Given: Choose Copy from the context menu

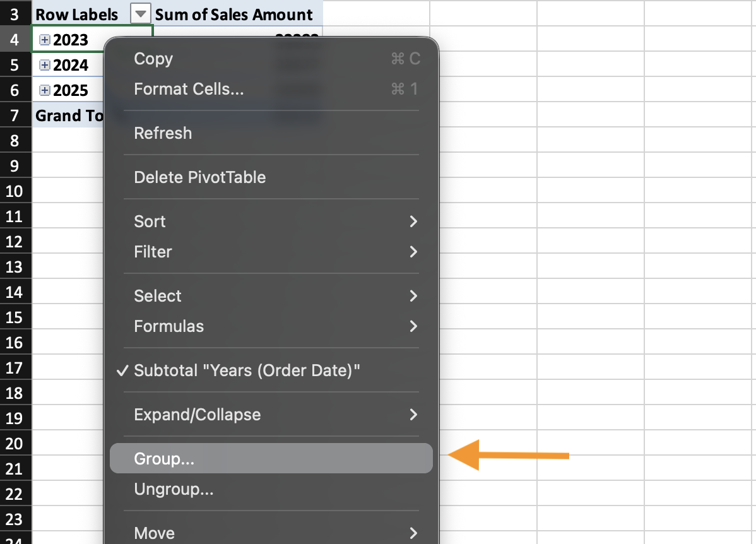Looking at the screenshot, I should click(153, 59).
